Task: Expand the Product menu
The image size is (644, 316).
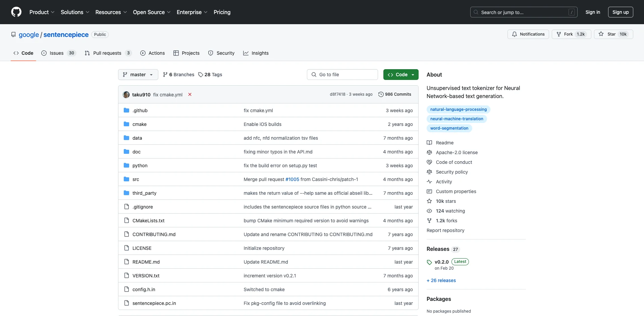Action: pyautogui.click(x=42, y=12)
